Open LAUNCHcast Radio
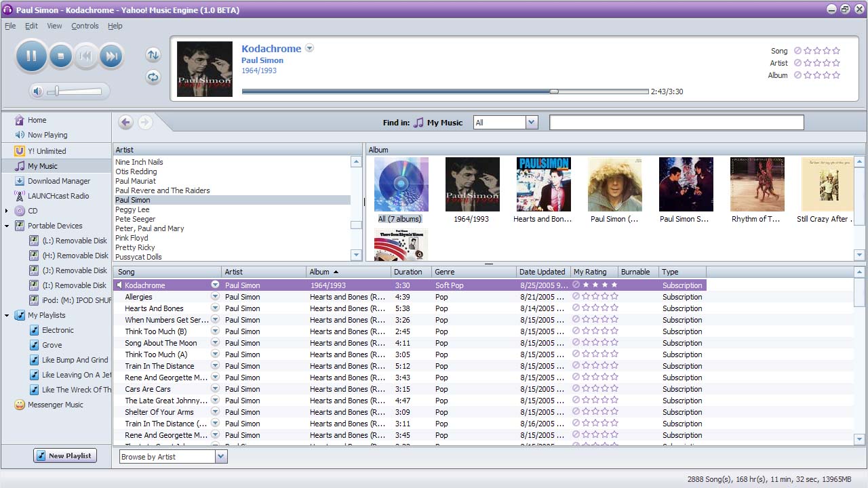This screenshot has height=488, width=868. (x=58, y=196)
